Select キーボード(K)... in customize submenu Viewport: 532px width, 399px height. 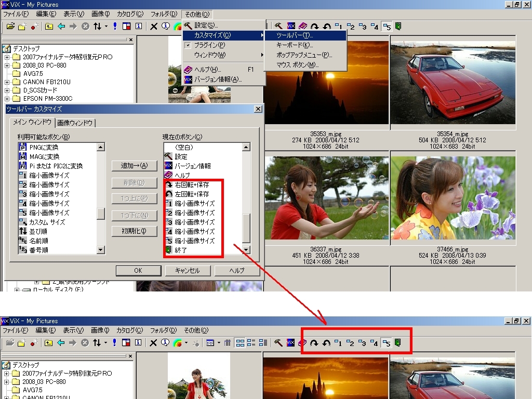click(x=305, y=45)
